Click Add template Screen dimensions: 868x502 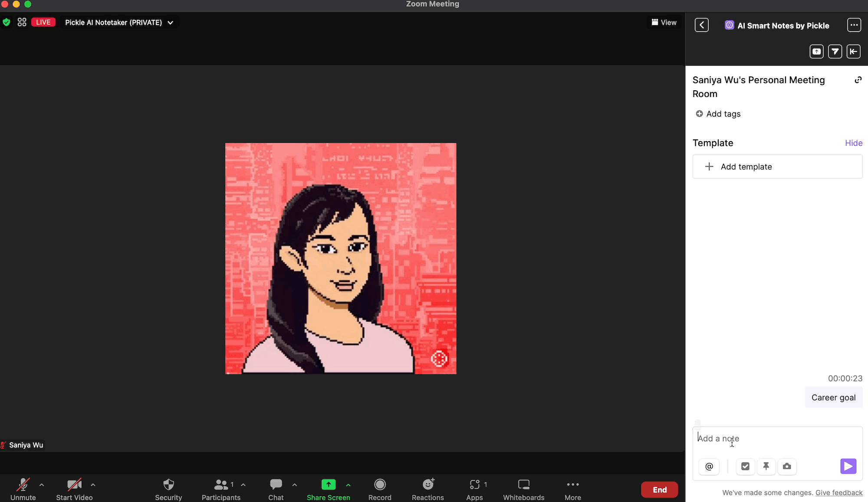point(777,167)
